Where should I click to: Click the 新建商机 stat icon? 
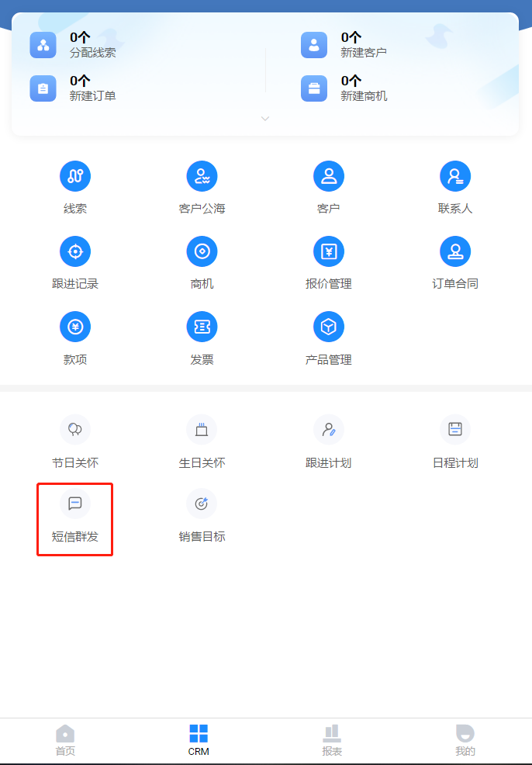[x=314, y=88]
